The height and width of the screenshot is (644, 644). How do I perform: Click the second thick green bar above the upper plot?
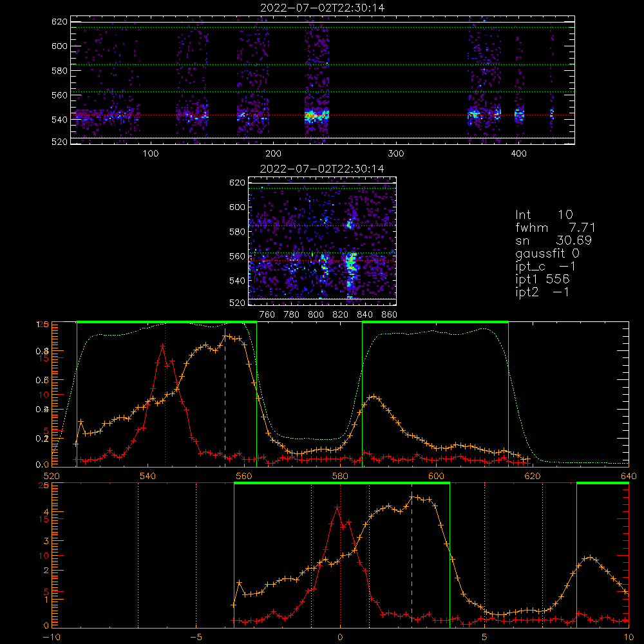coord(435,323)
